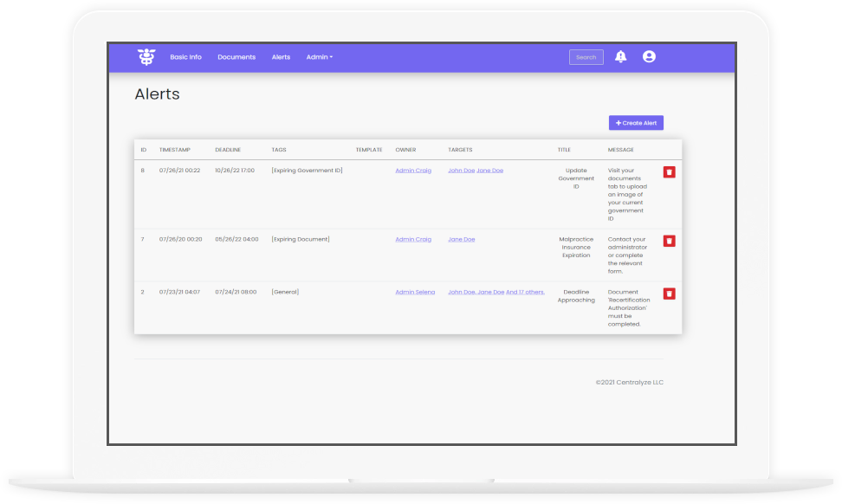Click the Timestamp column header
This screenshot has width=842, height=504.
(173, 150)
